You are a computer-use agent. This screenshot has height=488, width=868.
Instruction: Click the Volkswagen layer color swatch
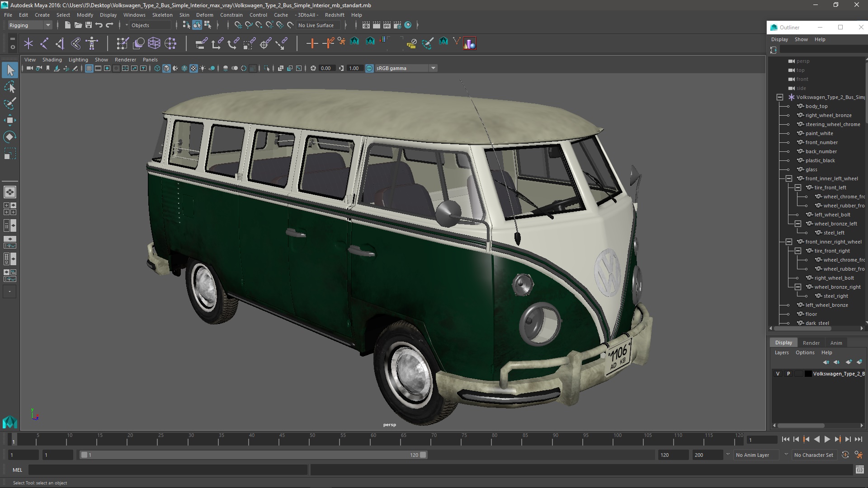808,374
